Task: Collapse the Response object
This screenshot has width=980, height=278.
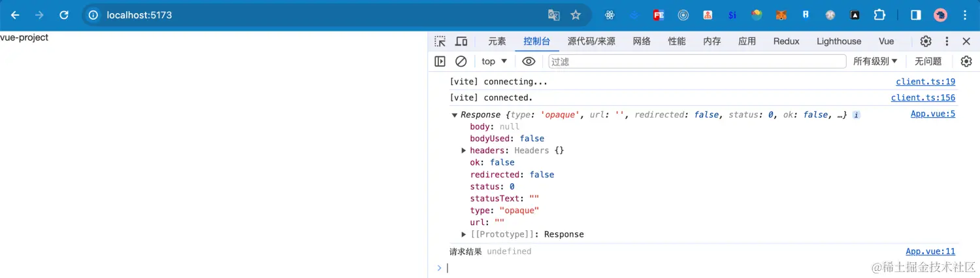Action: 455,115
